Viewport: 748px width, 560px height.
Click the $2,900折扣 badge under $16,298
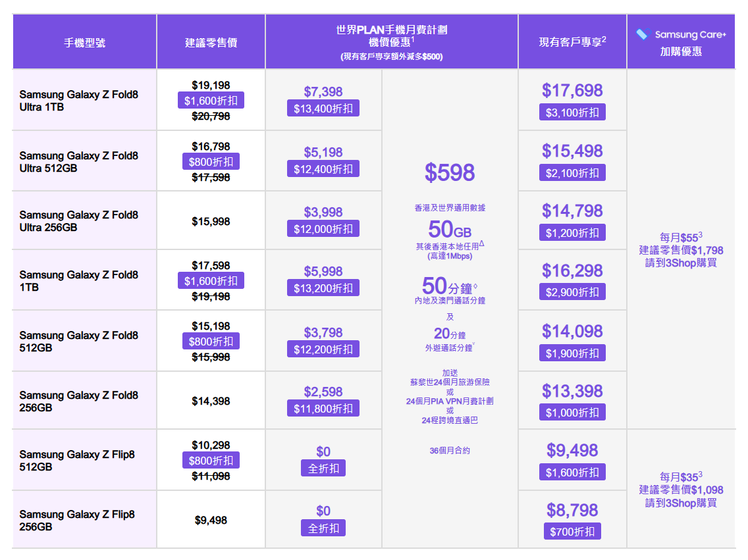click(572, 292)
